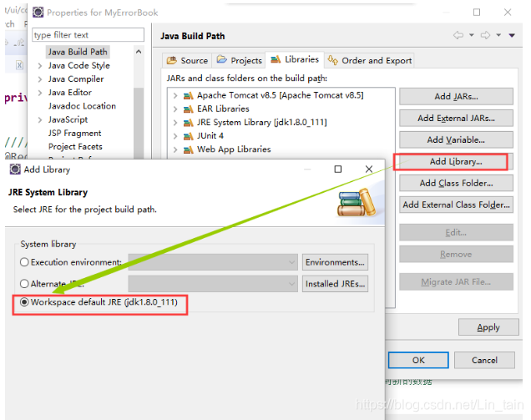This screenshot has width=531, height=420.
Task: Select Workspace default JRE radio button
Action: click(24, 301)
